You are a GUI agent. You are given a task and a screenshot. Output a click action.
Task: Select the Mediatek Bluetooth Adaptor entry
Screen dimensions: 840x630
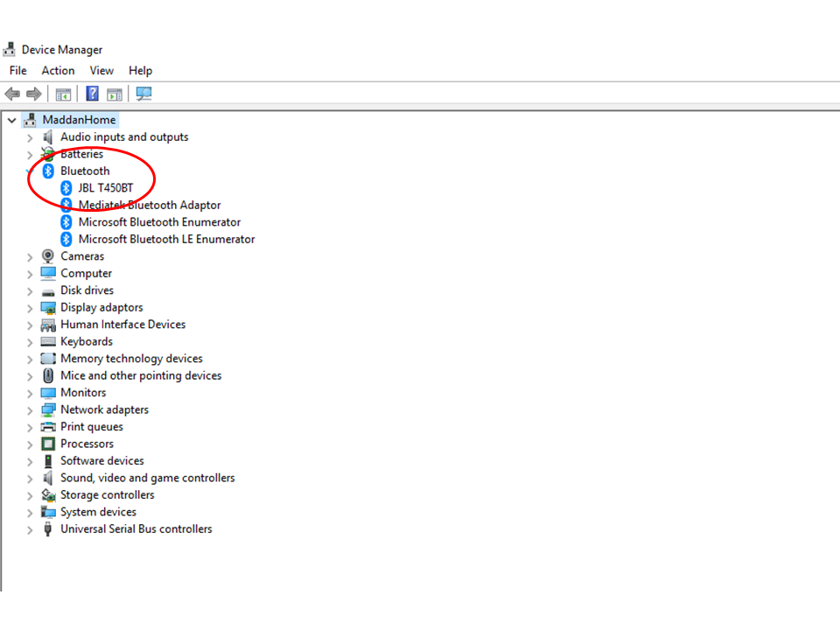click(x=150, y=205)
